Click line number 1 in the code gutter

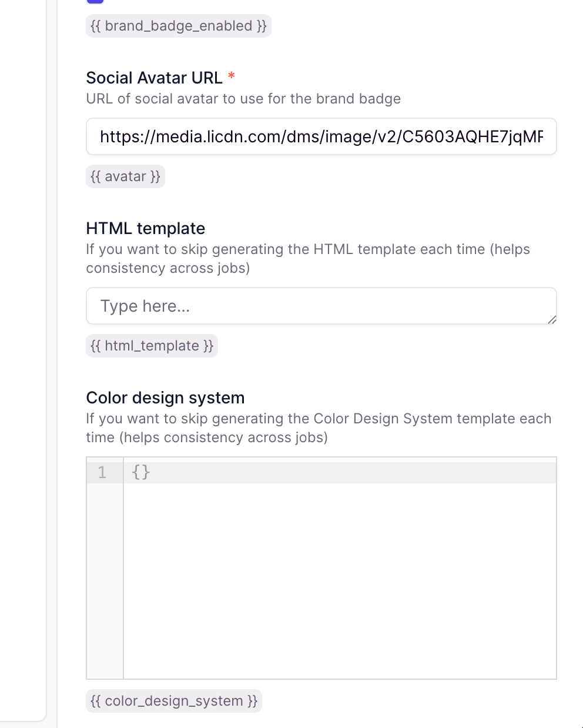coord(103,472)
